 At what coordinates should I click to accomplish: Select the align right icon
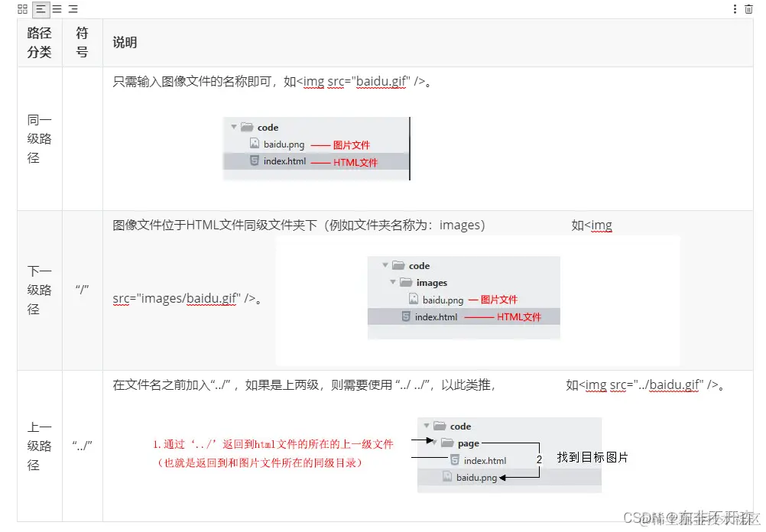point(73,9)
